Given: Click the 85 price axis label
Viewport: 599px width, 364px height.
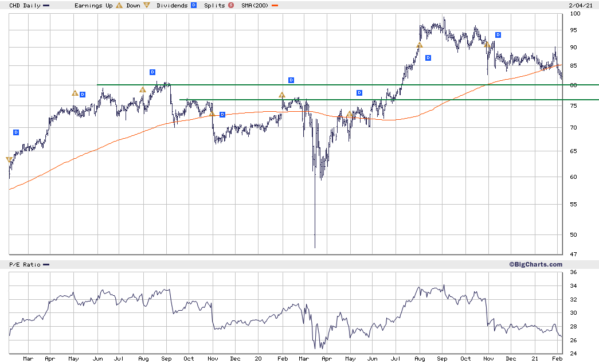Looking at the screenshot, I should (573, 66).
